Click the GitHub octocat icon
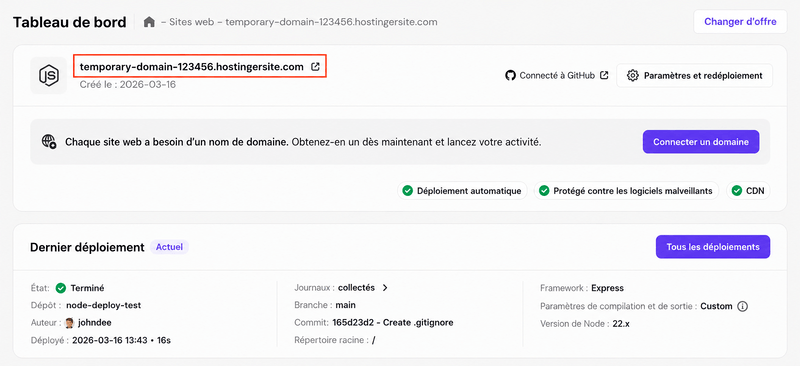This screenshot has height=366, width=800. (510, 76)
